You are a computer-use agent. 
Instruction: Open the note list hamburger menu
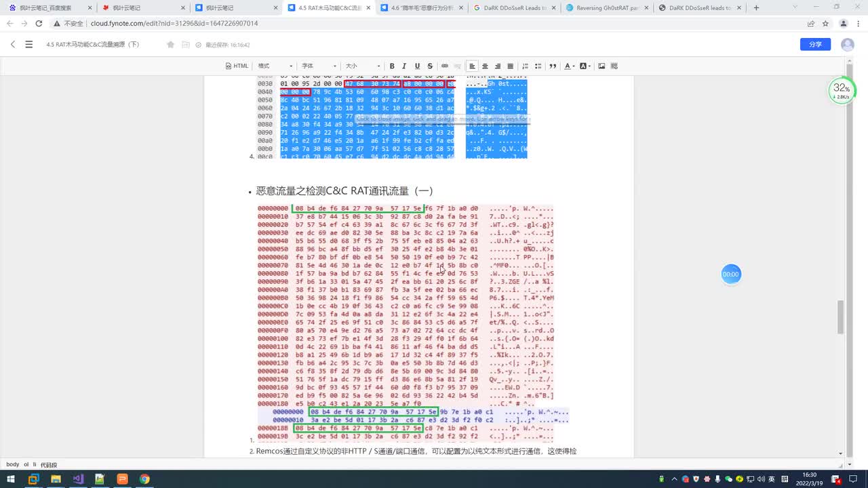28,44
